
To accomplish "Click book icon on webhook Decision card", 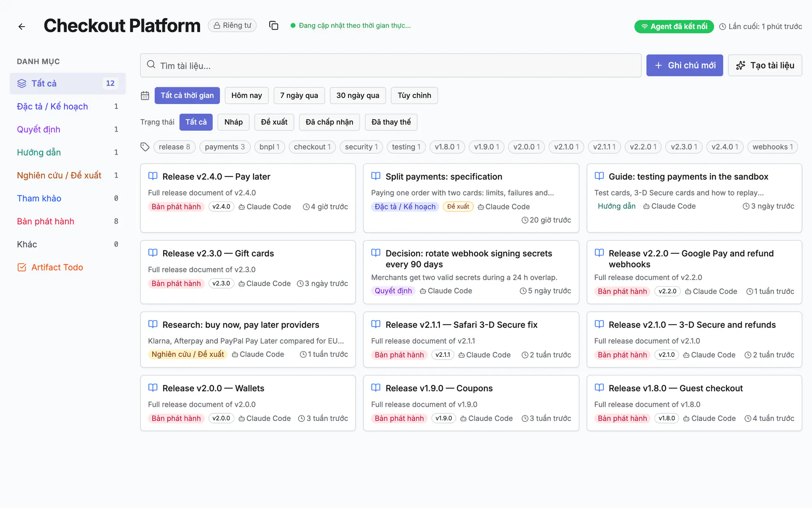I will pyautogui.click(x=376, y=253).
